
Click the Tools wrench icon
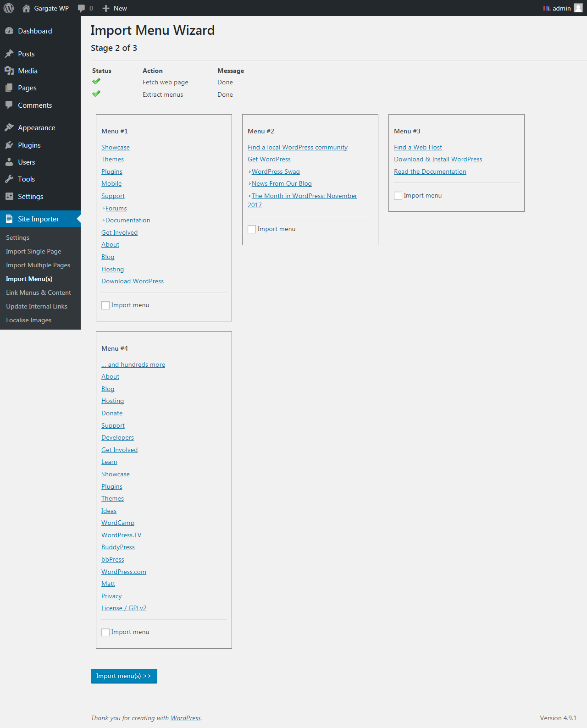(9, 179)
